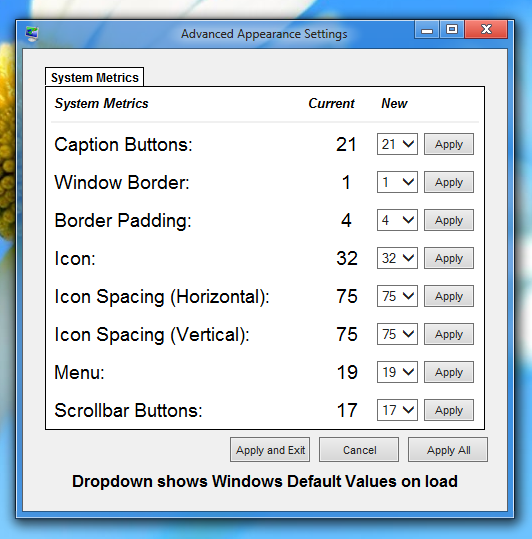Click the 'Caption Buttons:' label

coord(123,144)
